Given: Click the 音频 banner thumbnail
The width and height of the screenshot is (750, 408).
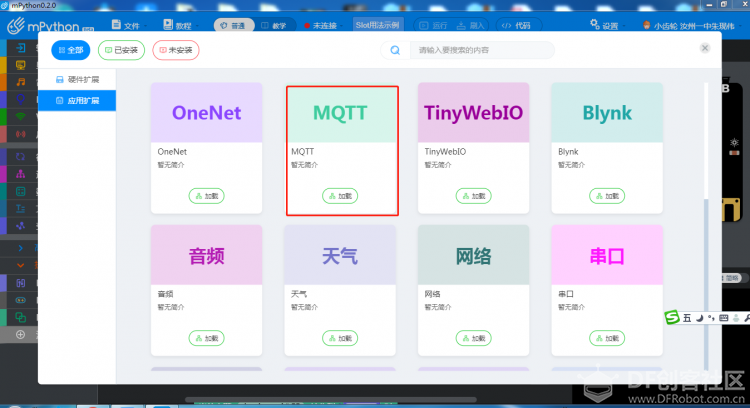Looking at the screenshot, I should click(207, 255).
